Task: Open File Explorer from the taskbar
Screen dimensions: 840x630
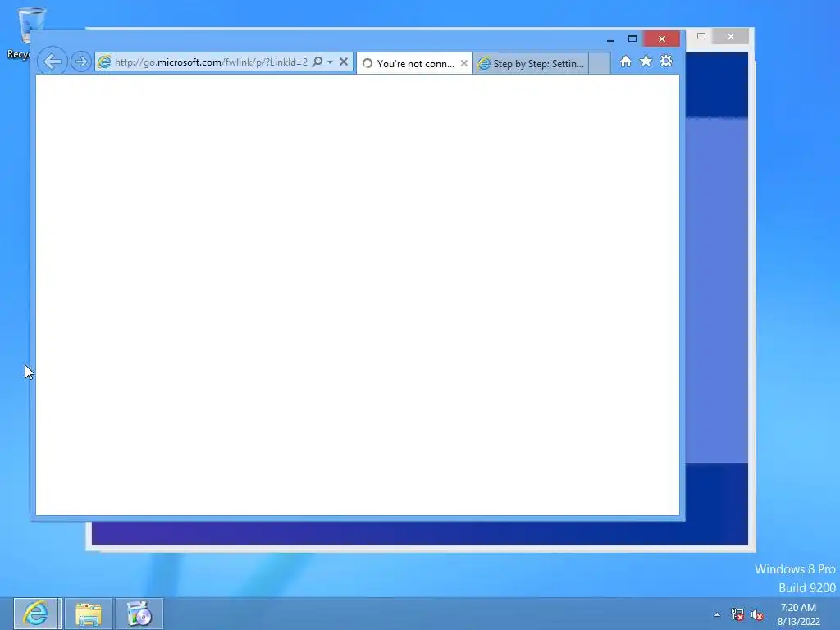Action: (89, 614)
